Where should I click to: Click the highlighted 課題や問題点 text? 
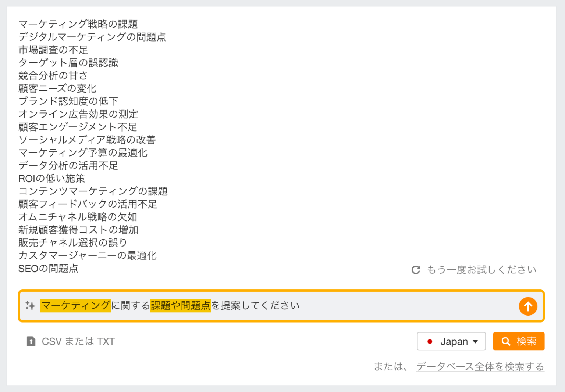click(x=180, y=305)
